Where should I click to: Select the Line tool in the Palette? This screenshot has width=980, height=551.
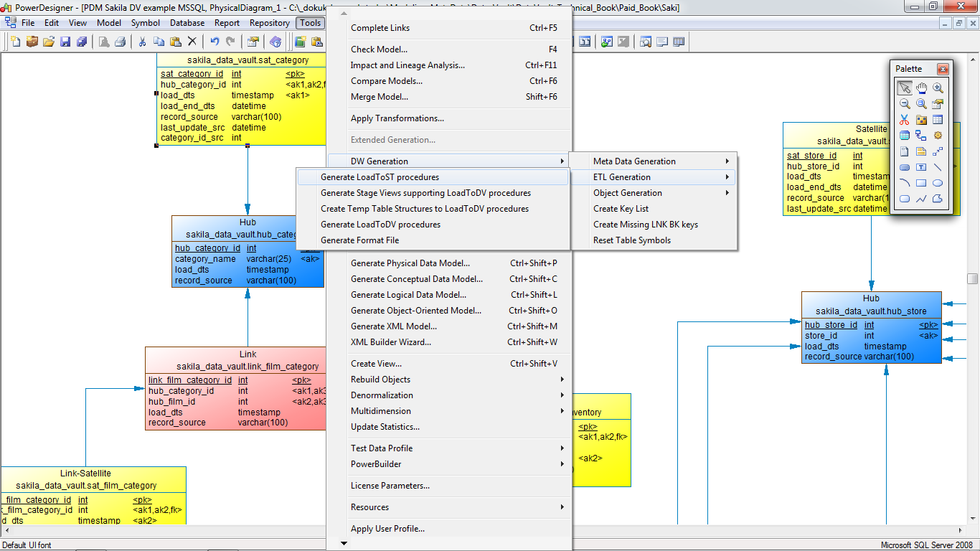click(938, 167)
